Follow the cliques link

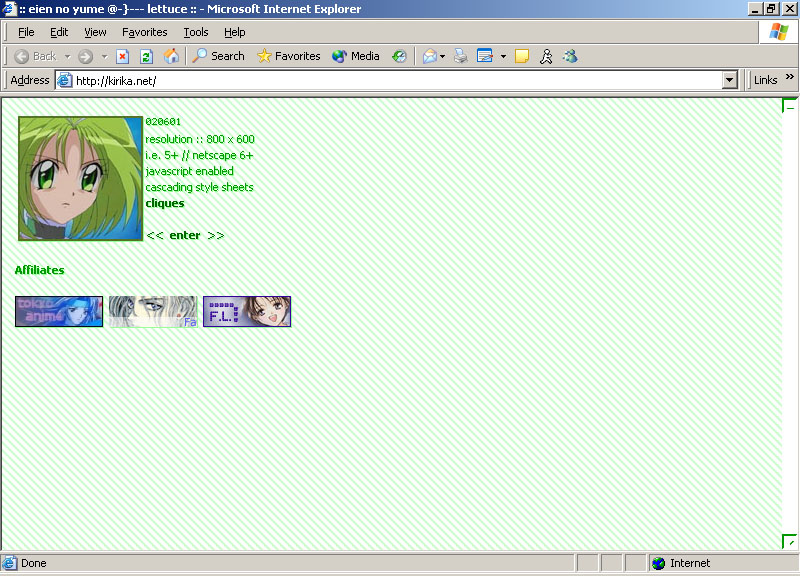coord(165,203)
